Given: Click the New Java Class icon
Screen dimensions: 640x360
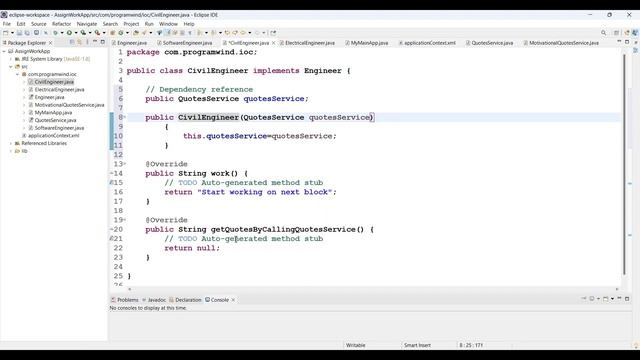Looking at the screenshot, I should (x=121, y=33).
